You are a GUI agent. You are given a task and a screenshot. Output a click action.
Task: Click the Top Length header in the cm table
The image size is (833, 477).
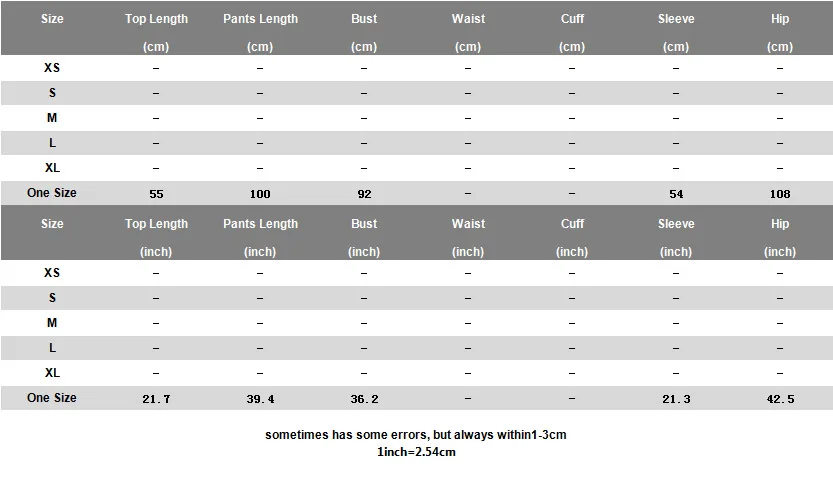(x=156, y=19)
